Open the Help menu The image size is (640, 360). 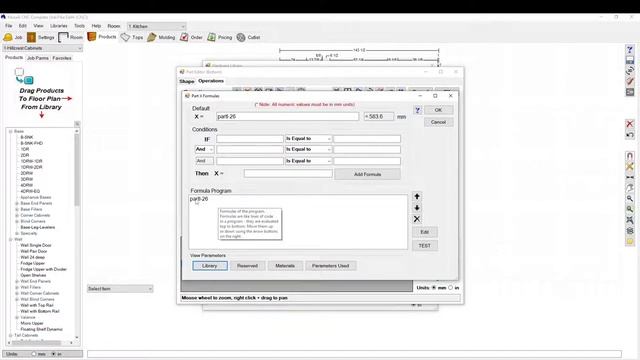[96, 26]
